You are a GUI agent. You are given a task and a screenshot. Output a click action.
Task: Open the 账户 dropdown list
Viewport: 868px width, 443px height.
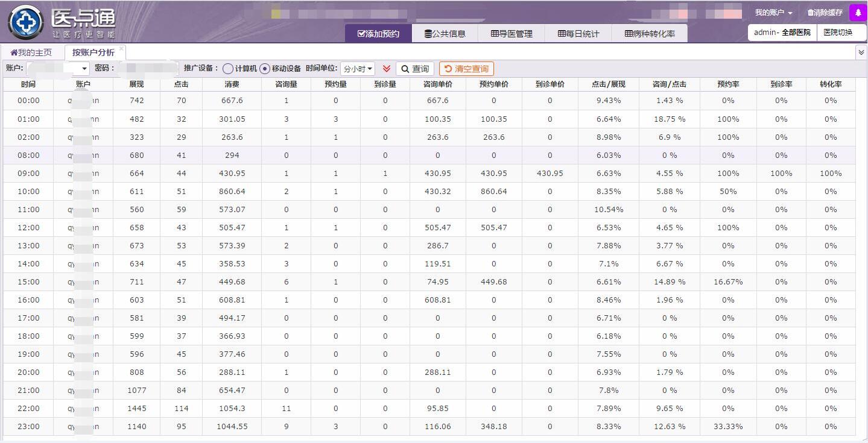click(84, 69)
